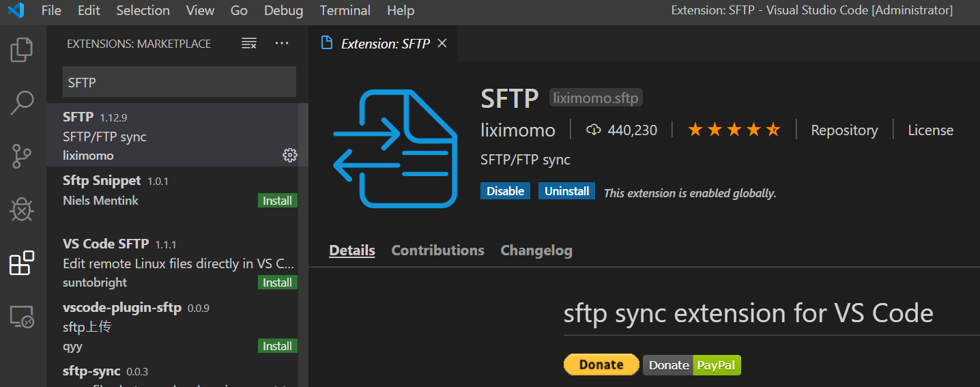Open manage gear for SFTP extension
The height and width of the screenshot is (387, 980).
[290, 156]
